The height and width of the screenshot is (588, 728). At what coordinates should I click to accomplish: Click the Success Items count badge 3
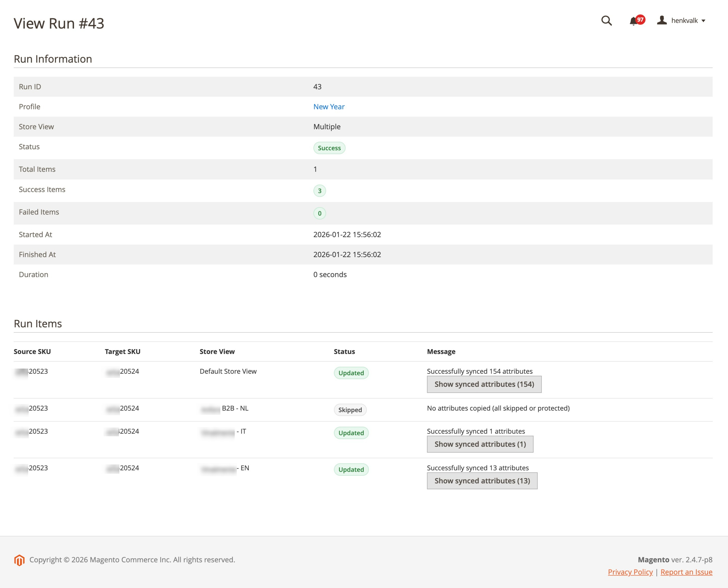tap(319, 191)
